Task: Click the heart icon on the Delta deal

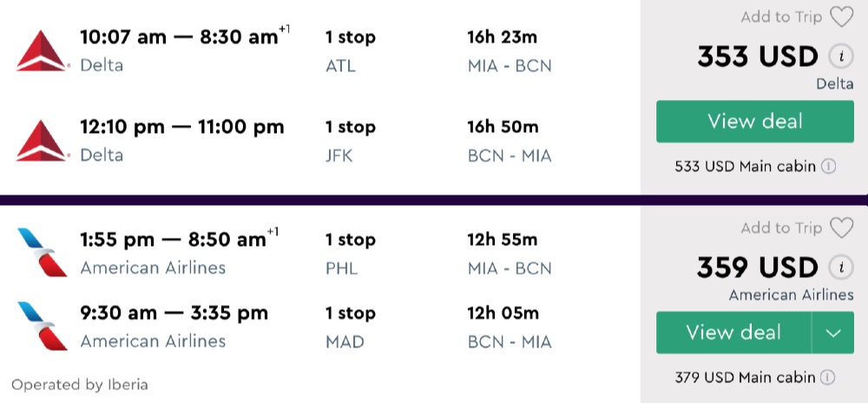Action: coord(841,17)
